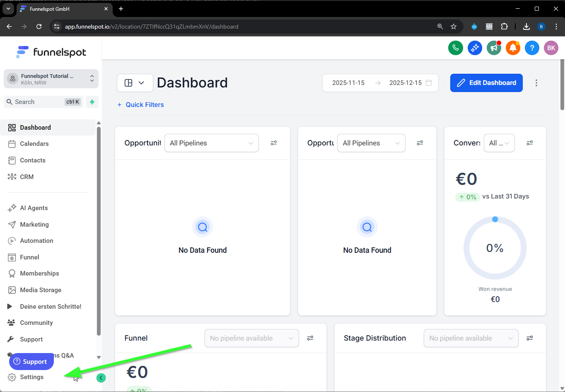Open the blue AI sparkle assistant icon
Viewport: 565px width, 392px height.
(475, 48)
